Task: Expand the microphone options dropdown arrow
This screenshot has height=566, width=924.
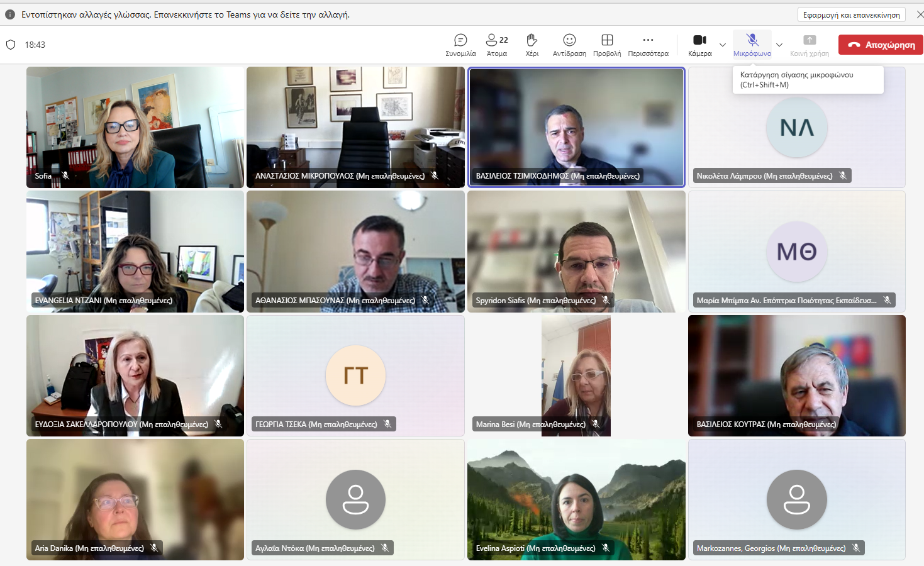Action: click(779, 45)
